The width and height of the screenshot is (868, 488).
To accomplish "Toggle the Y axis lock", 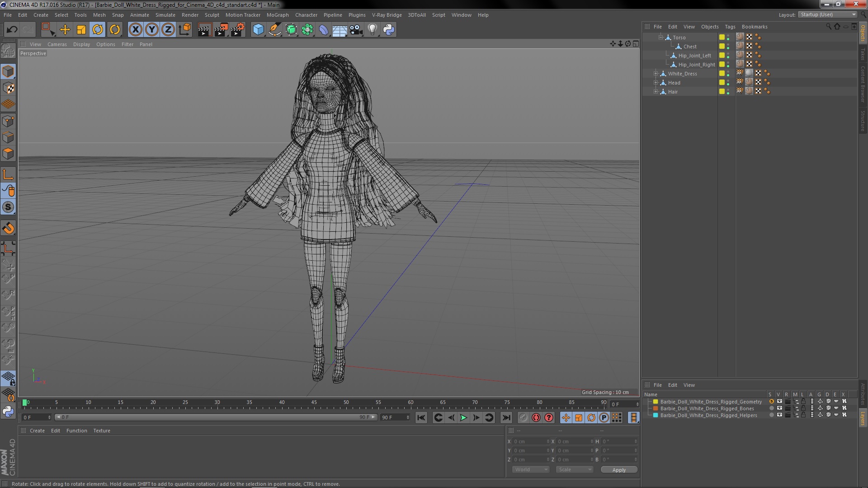I will [x=152, y=30].
